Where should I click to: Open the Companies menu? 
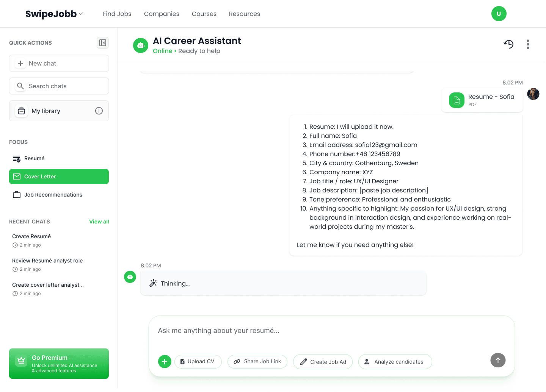click(x=162, y=14)
